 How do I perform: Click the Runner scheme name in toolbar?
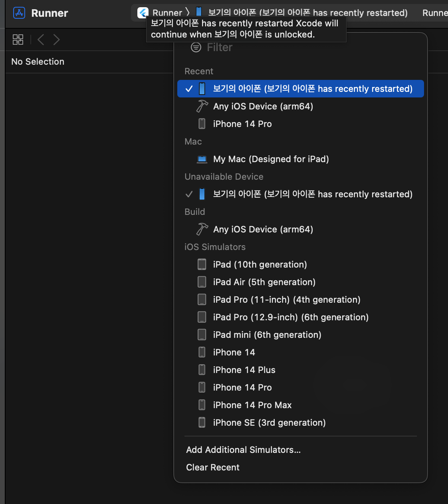coord(167,13)
